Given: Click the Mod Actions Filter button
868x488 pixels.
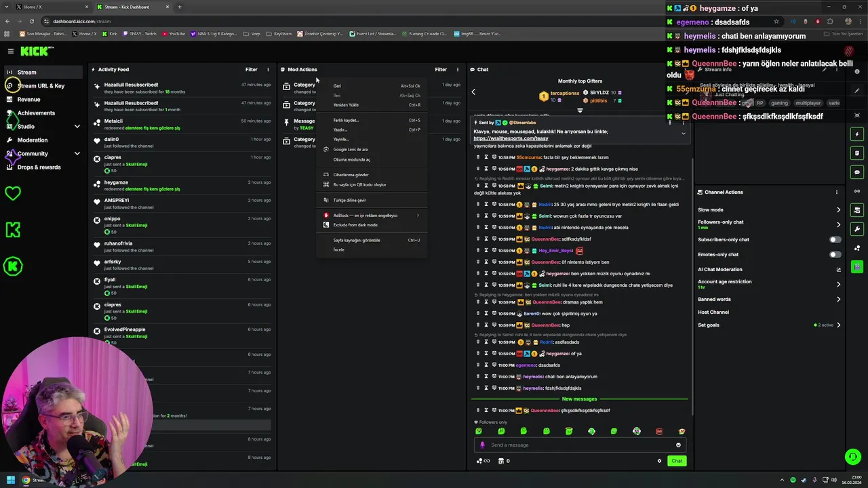Looking at the screenshot, I should (441, 69).
